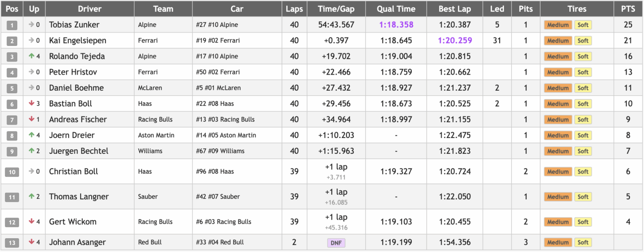Image resolution: width=644 pixels, height=252 pixels.
Task: Click the DNF badge for Johann Asanger
Action: pos(336,243)
